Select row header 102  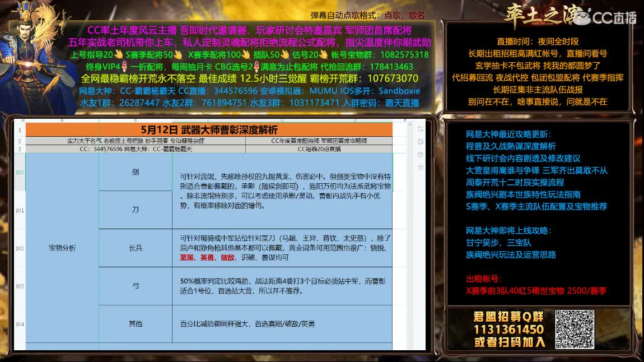(20, 248)
